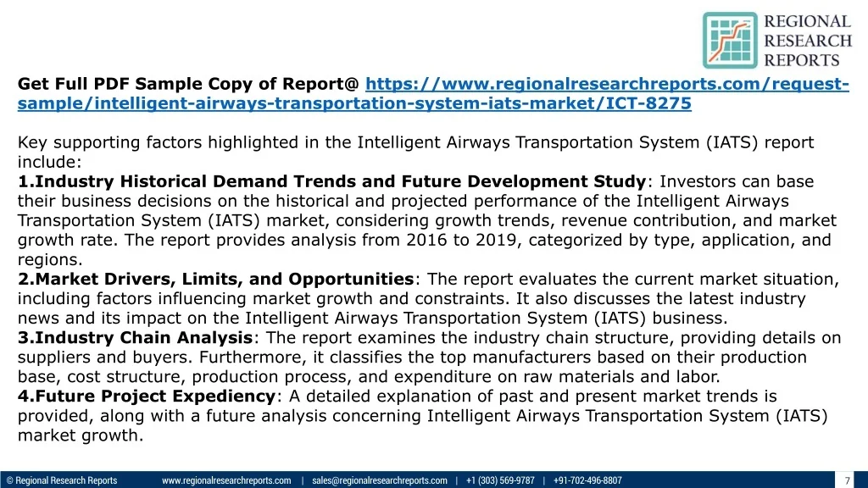Click the final 'market growth.' line
The image size is (868, 488).
pos(81,435)
